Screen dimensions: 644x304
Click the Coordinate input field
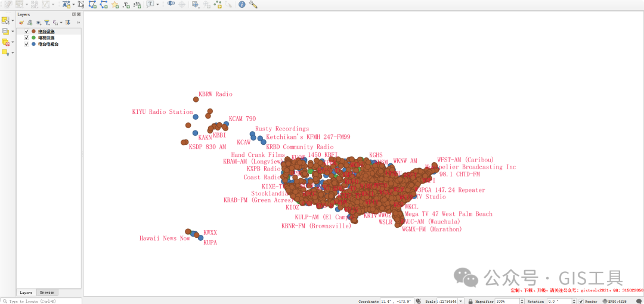click(x=397, y=301)
